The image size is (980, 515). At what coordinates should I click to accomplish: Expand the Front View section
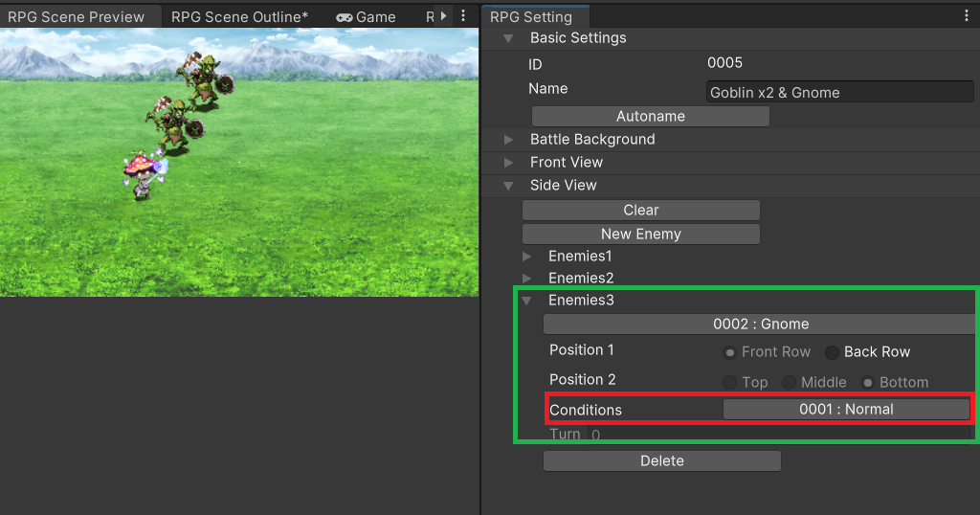pyautogui.click(x=508, y=163)
